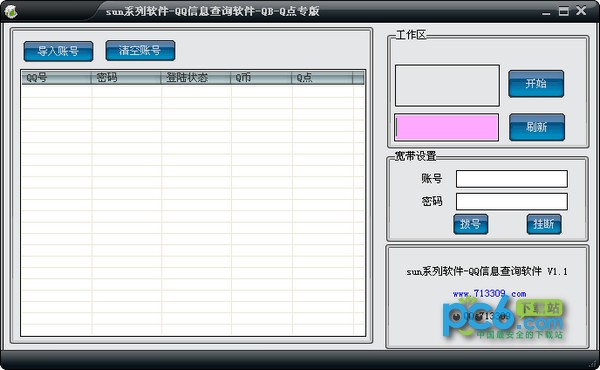600x370 pixels.
Task: Start the task with 开始 button
Action: click(536, 83)
